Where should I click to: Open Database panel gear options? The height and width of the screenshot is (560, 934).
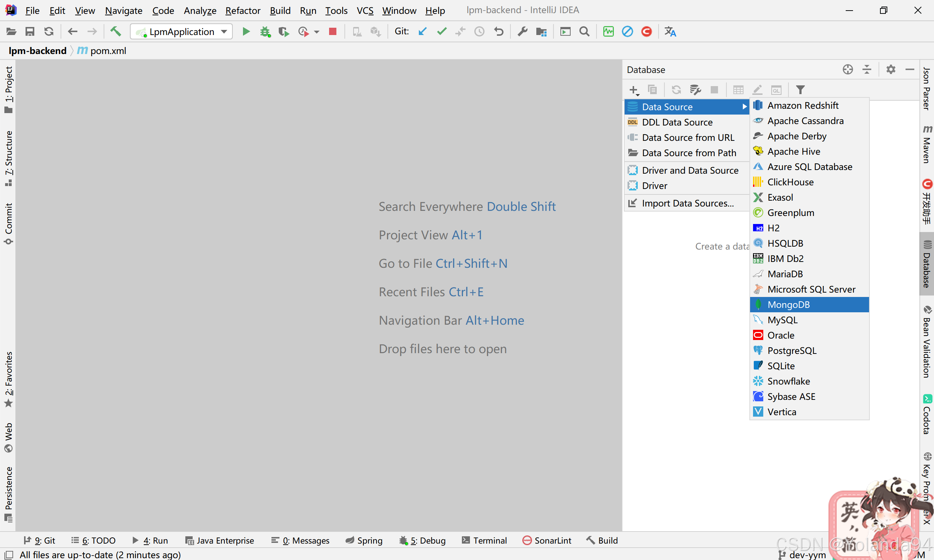pyautogui.click(x=891, y=69)
